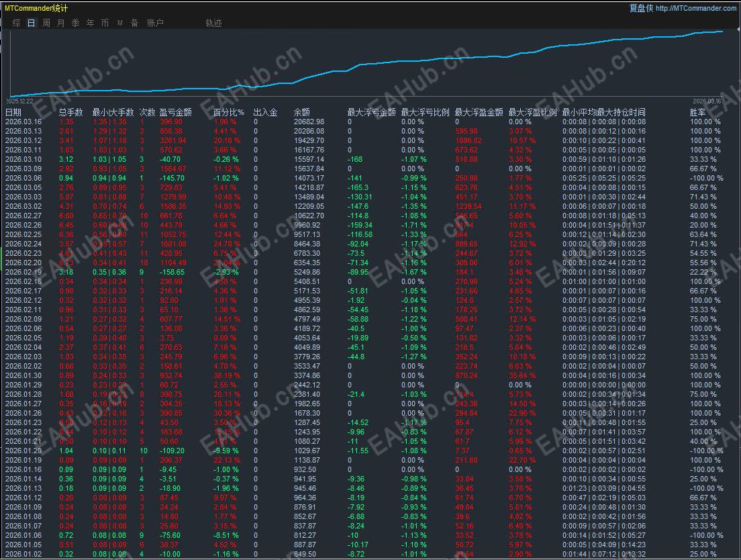This screenshot has width=741, height=560.
Task: Click win rate 63.64 %
Action: (x=703, y=234)
